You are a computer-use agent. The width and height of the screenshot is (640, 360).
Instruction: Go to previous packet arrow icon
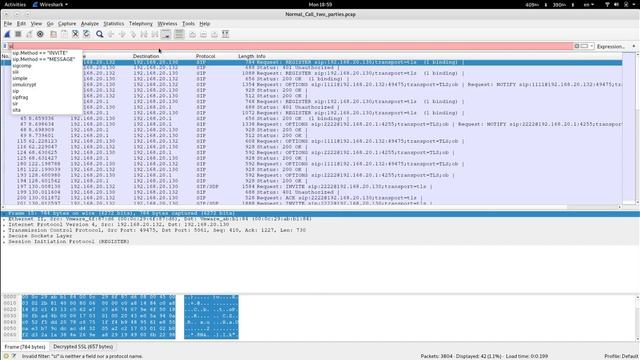[111, 34]
